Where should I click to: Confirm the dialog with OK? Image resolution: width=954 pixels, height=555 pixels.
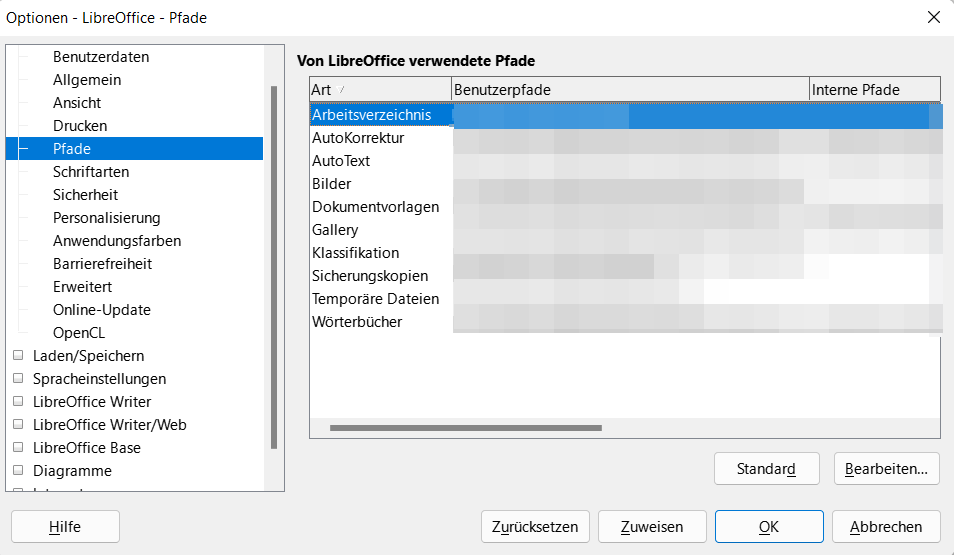pos(769,526)
